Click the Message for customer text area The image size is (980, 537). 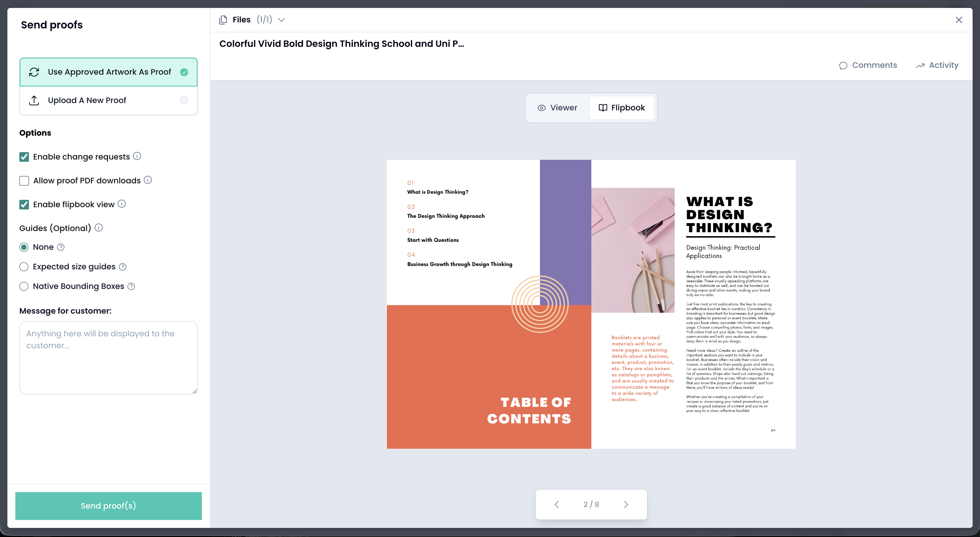[108, 358]
